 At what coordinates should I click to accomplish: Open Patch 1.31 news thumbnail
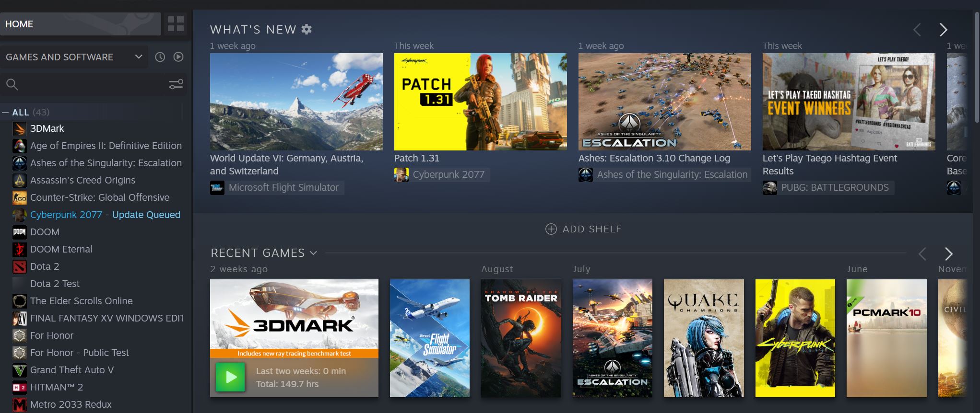tap(481, 102)
